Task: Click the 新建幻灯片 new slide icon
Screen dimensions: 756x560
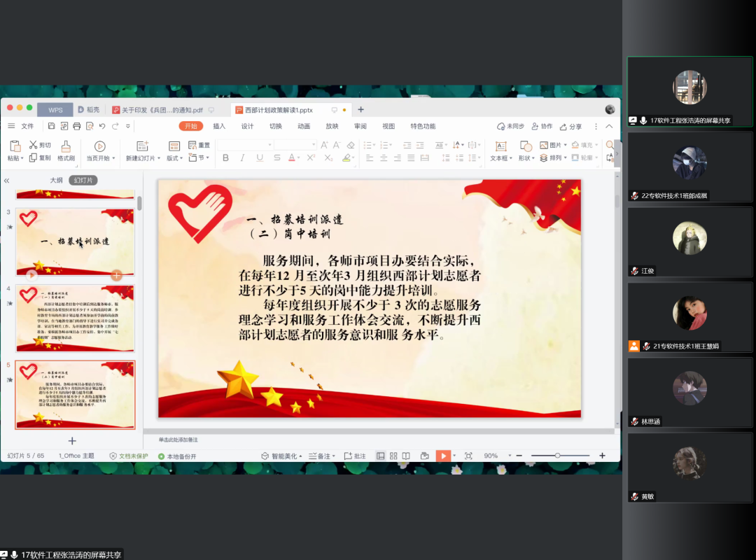Action: tap(142, 146)
